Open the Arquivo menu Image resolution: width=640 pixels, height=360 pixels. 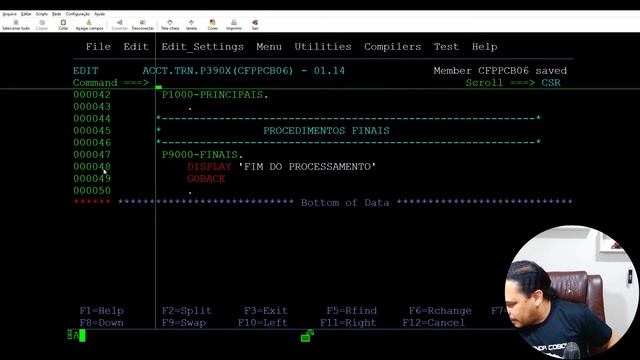[x=9, y=14]
